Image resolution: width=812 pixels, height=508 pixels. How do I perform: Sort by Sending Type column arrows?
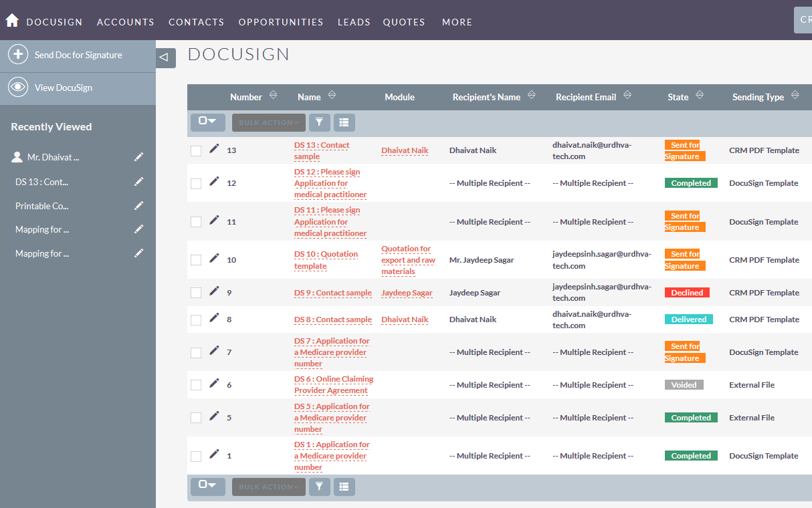coord(795,96)
